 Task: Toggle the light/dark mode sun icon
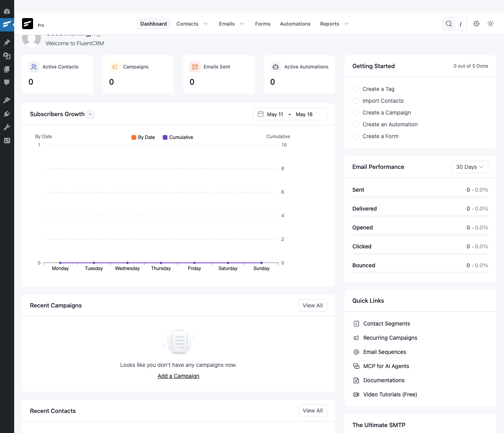pyautogui.click(x=491, y=24)
